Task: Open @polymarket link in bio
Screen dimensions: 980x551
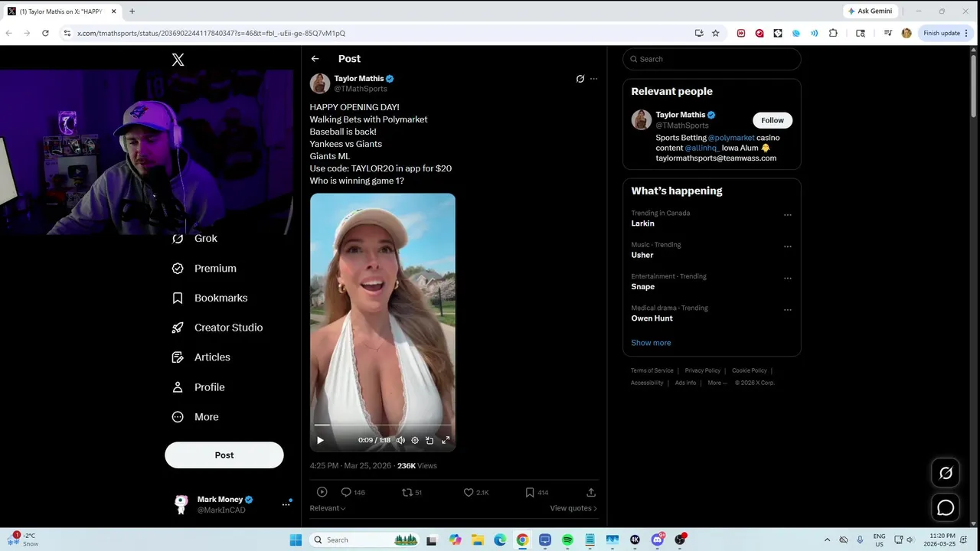Action: [731, 138]
